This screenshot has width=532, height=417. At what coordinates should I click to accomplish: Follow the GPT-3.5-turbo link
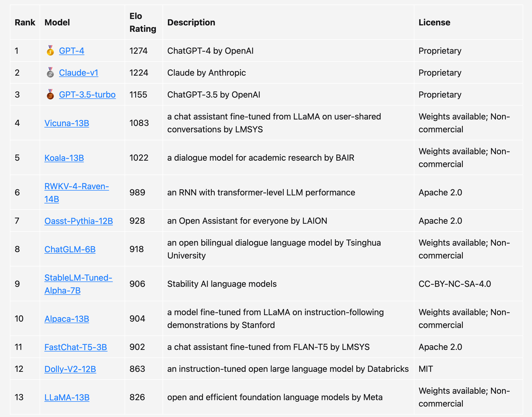coord(87,95)
